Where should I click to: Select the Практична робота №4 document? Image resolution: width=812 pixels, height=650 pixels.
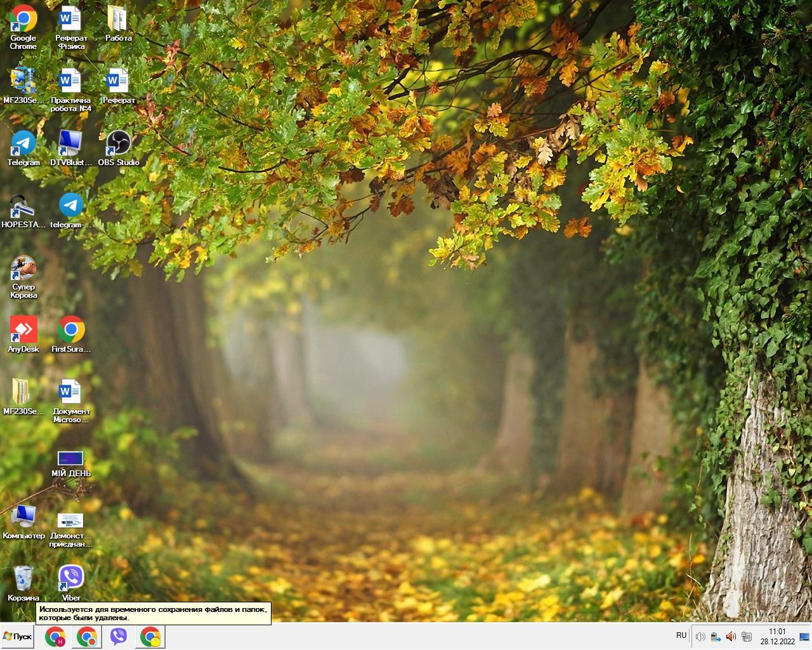(x=71, y=90)
